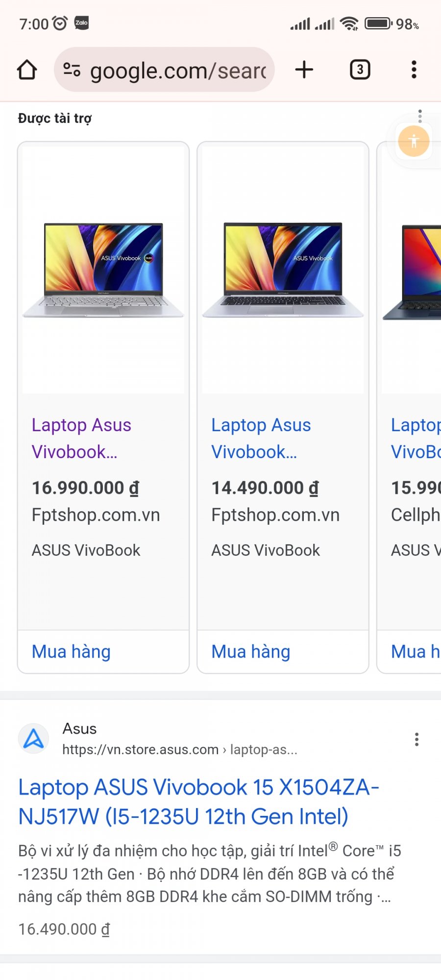Tap the orange accessibility floating button

pos(414,142)
